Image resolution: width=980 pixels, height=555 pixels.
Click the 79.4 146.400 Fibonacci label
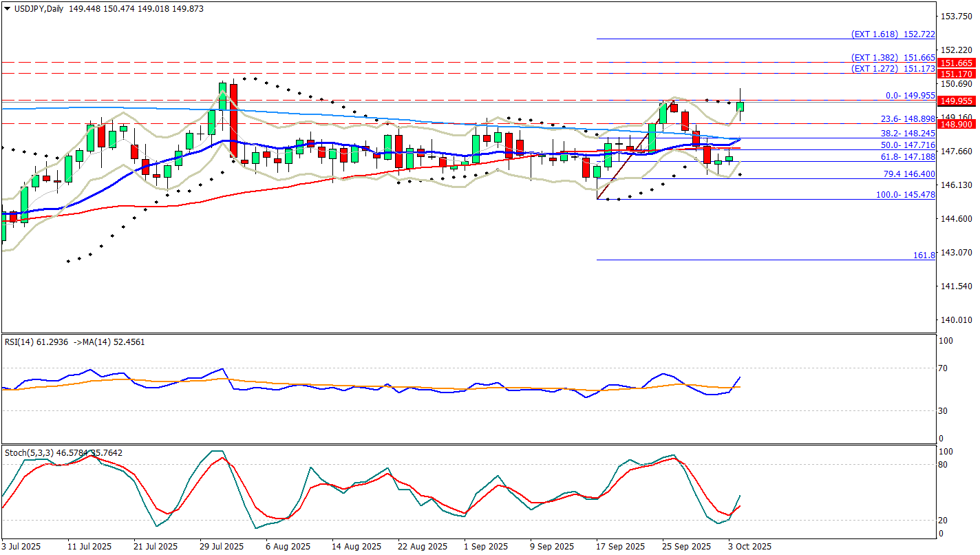(x=909, y=174)
